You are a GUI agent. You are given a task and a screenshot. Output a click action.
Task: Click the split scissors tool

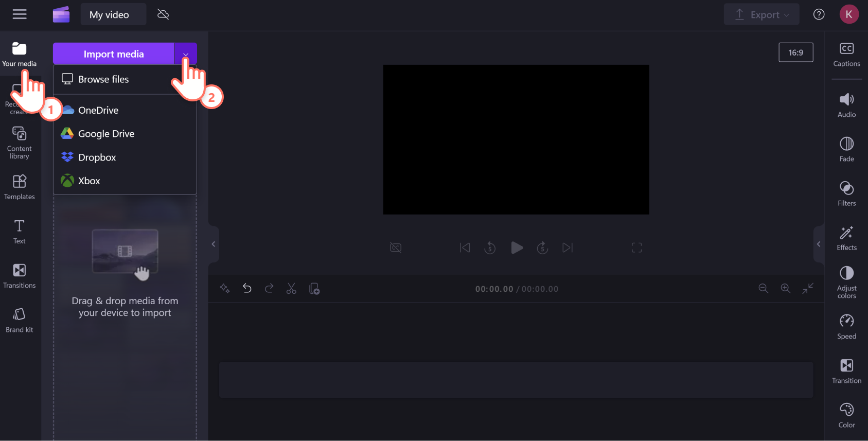click(x=291, y=289)
